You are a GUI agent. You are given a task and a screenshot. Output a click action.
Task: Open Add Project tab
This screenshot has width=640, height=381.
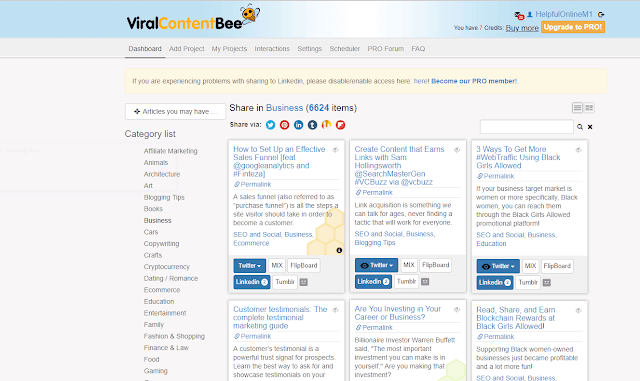coord(187,49)
